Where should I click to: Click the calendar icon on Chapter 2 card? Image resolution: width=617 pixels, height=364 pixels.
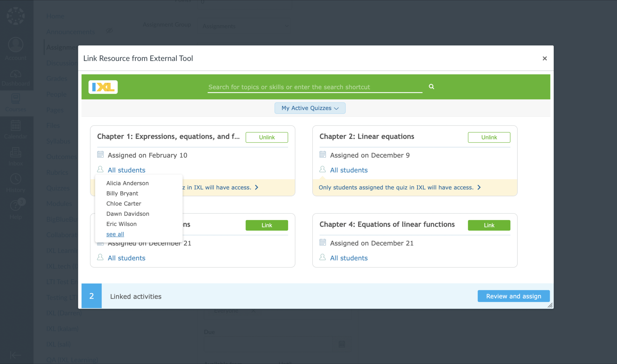pyautogui.click(x=322, y=154)
